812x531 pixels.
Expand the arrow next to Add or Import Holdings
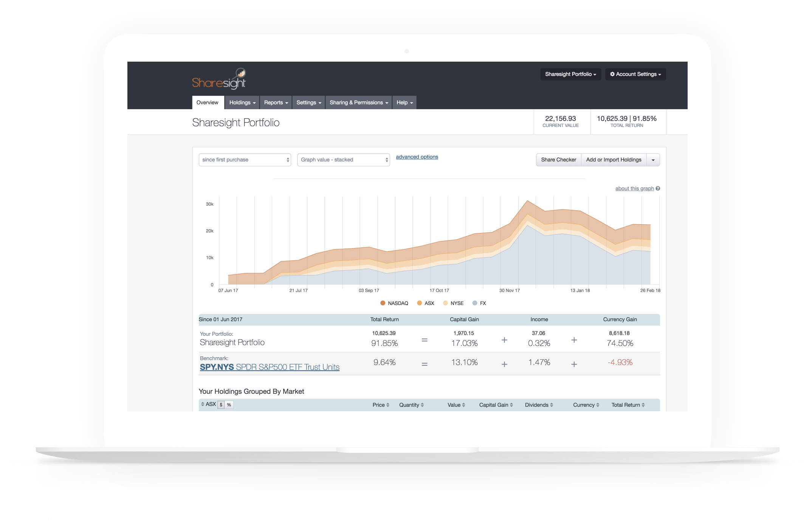653,160
